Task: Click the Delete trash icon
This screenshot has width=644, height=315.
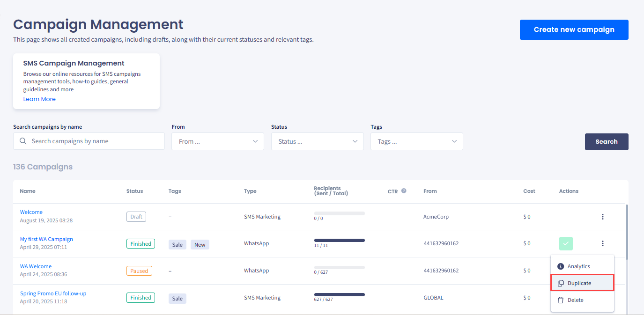Action: point(561,300)
